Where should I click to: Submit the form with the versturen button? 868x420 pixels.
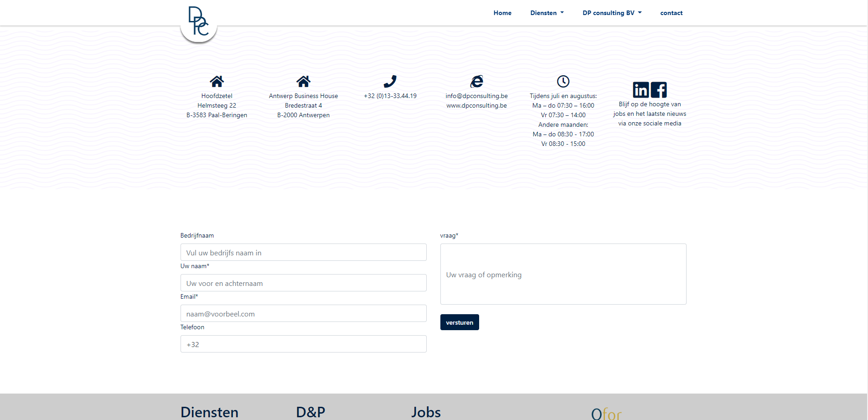(460, 322)
